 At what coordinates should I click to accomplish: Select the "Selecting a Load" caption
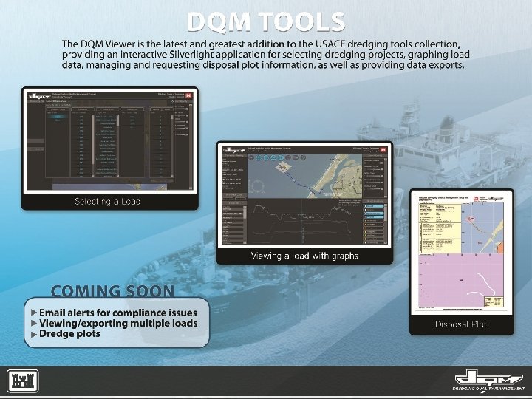(x=108, y=202)
